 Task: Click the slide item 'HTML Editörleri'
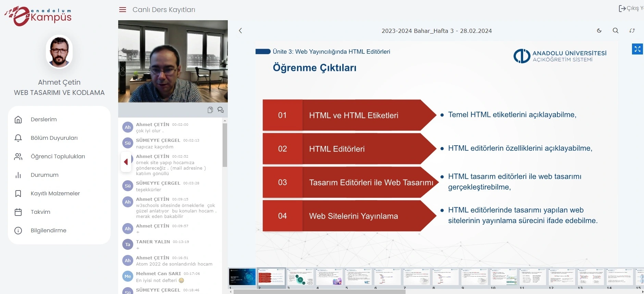tap(337, 149)
